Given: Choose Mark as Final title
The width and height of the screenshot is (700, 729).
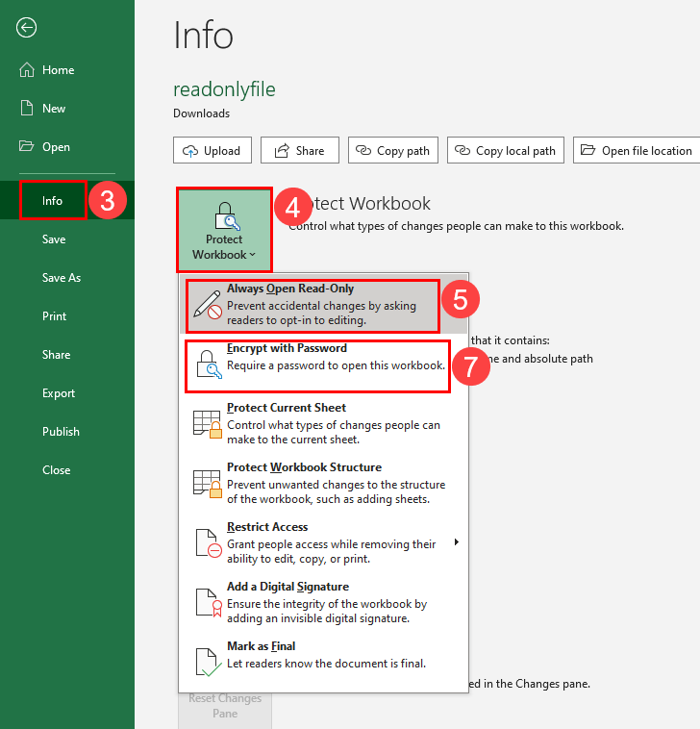Looking at the screenshot, I should (261, 645).
